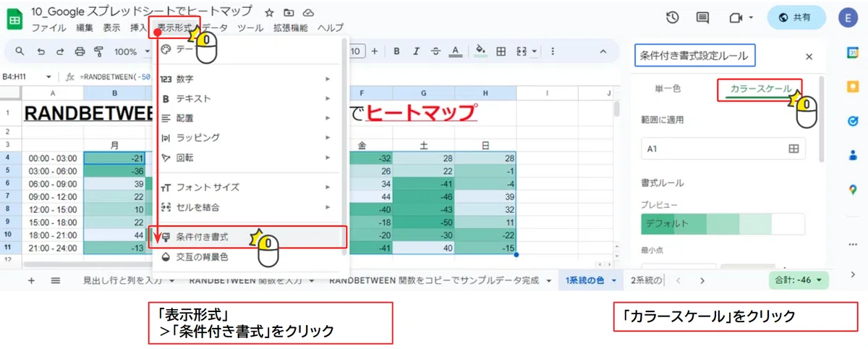
Task: Open the zoom 100% dropdown
Action: tap(132, 51)
